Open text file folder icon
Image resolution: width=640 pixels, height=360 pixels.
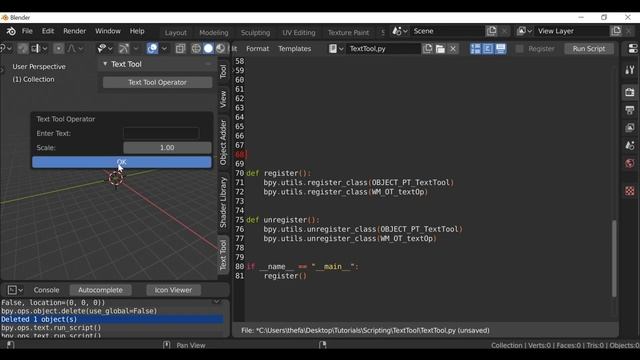click(440, 49)
